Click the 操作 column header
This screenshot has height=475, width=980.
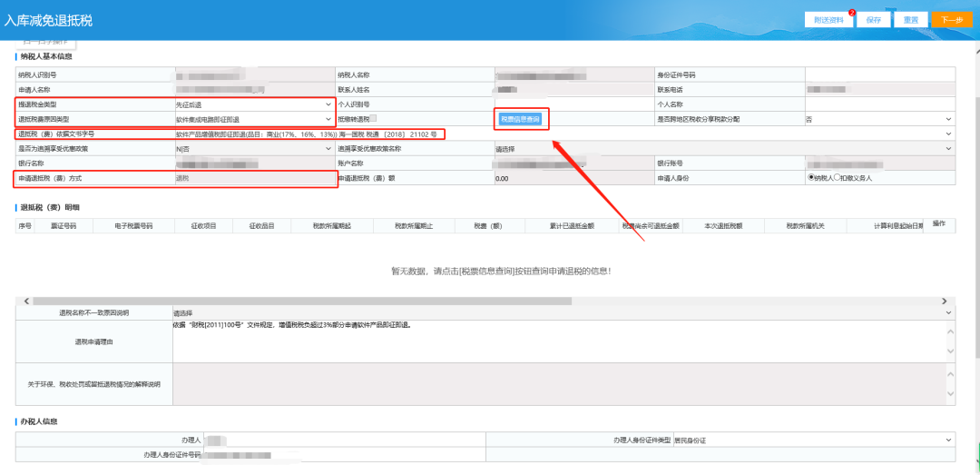939,223
